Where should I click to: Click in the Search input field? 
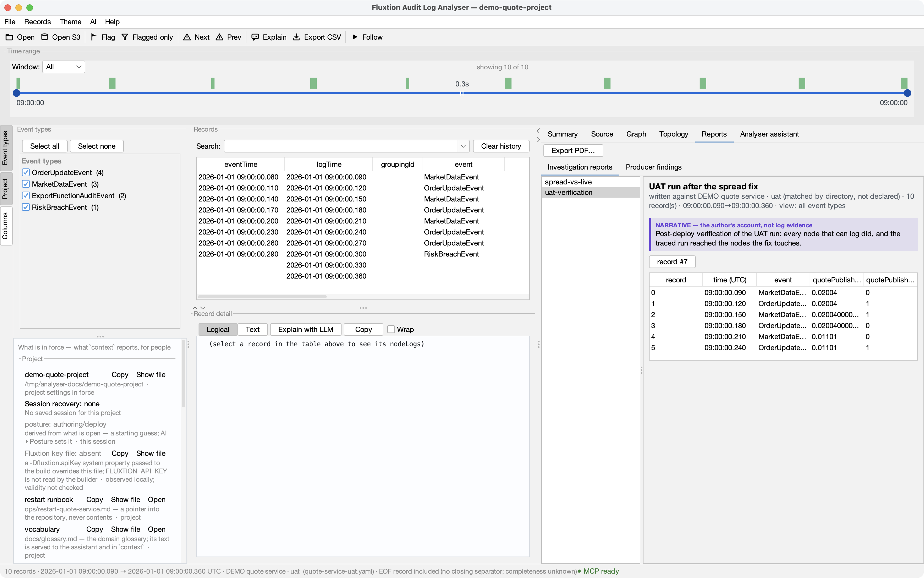(341, 146)
